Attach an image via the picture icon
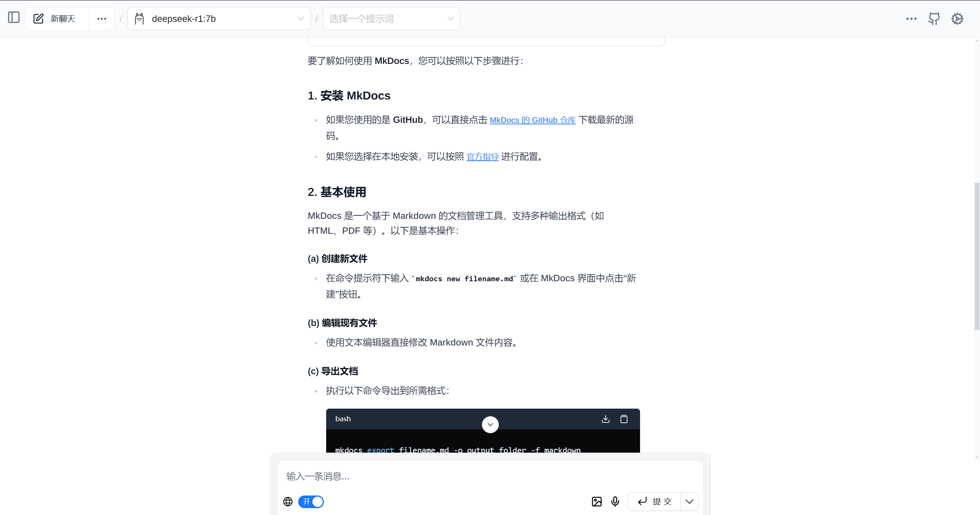This screenshot has height=515, width=980. [597, 502]
